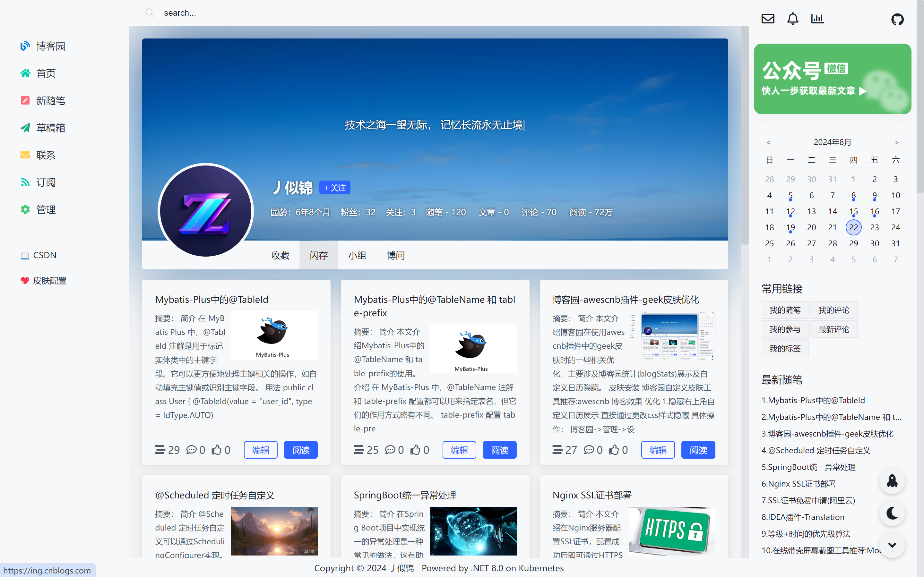The image size is (924, 577).
Task: Open 我的随笔 link in 常用链接
Action: 785,310
